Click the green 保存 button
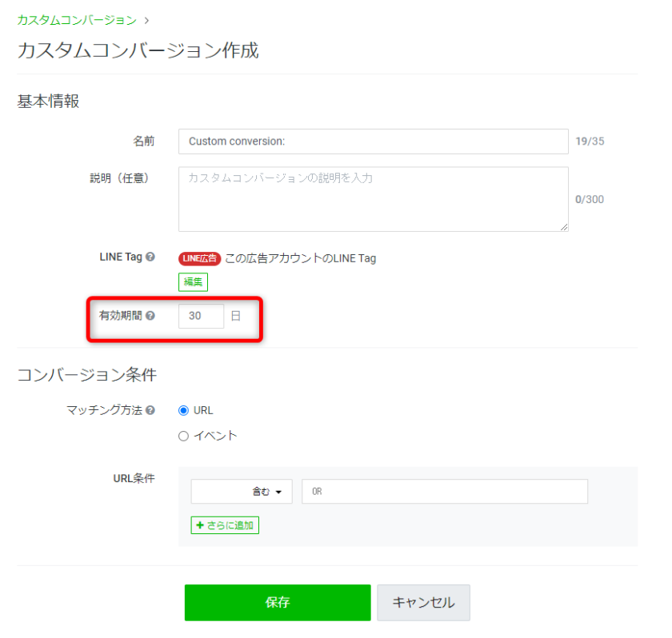 coord(278,603)
